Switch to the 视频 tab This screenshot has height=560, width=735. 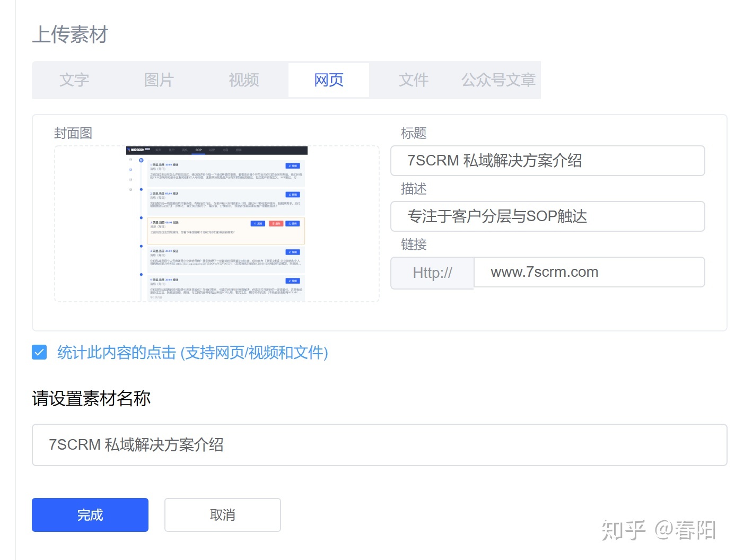tap(244, 80)
